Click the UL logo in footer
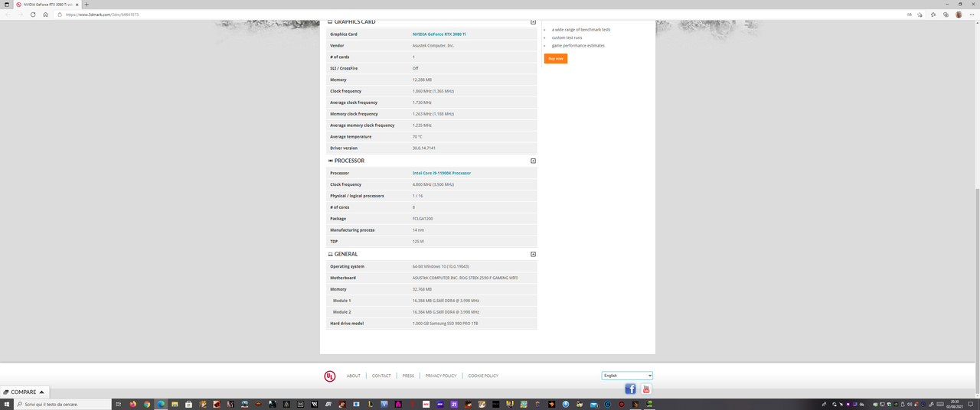980x410 pixels. [x=329, y=376]
